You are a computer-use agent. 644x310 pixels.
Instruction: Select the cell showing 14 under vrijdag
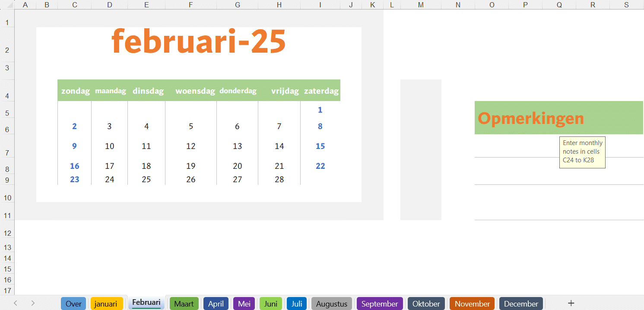[279, 146]
